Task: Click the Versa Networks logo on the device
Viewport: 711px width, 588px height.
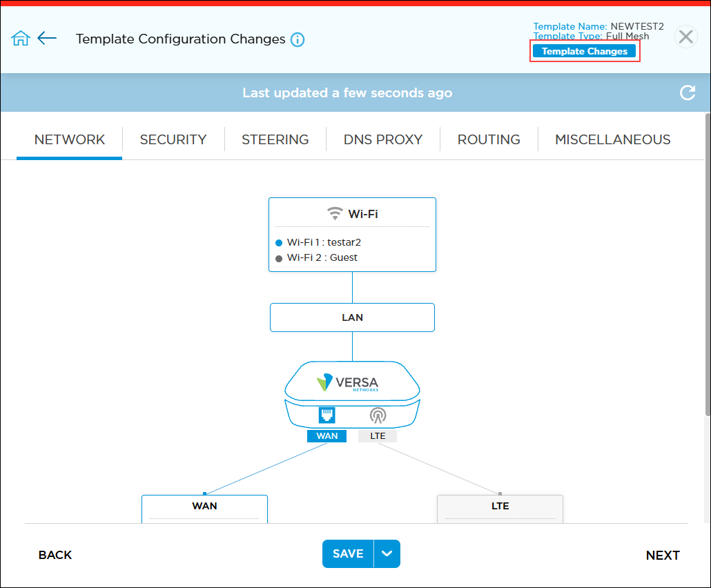Action: tap(352, 382)
